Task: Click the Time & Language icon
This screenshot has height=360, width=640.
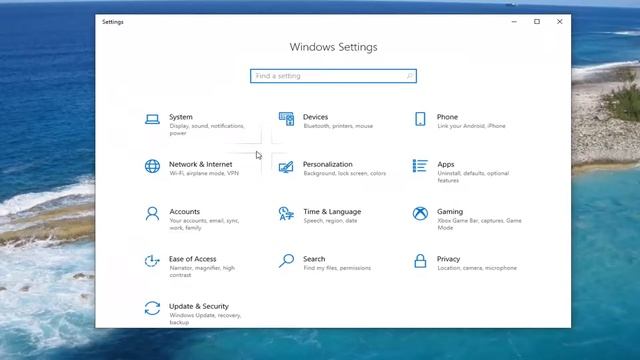Action: [286, 213]
